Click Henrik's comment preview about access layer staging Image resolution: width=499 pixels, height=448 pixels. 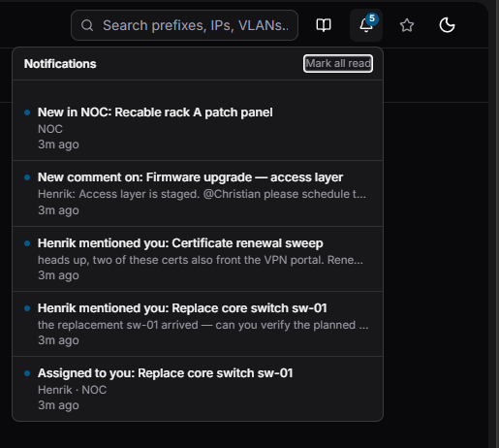202,194
